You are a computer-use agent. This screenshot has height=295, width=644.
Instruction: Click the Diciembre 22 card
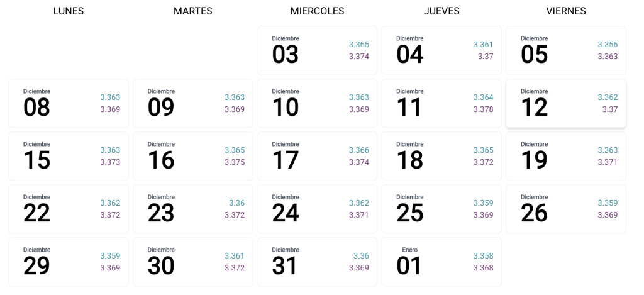[x=69, y=209]
